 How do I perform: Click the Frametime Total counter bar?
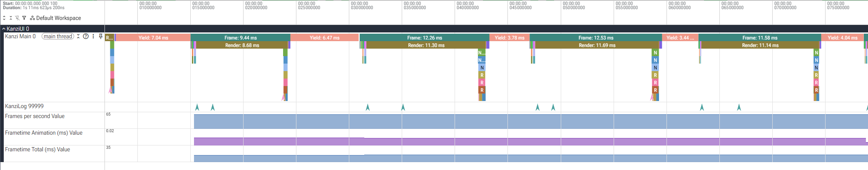[531, 158]
